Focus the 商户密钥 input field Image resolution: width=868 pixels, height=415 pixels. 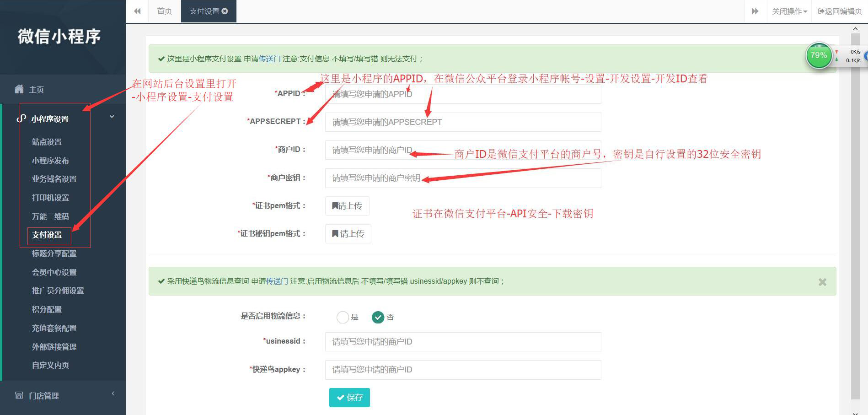463,178
